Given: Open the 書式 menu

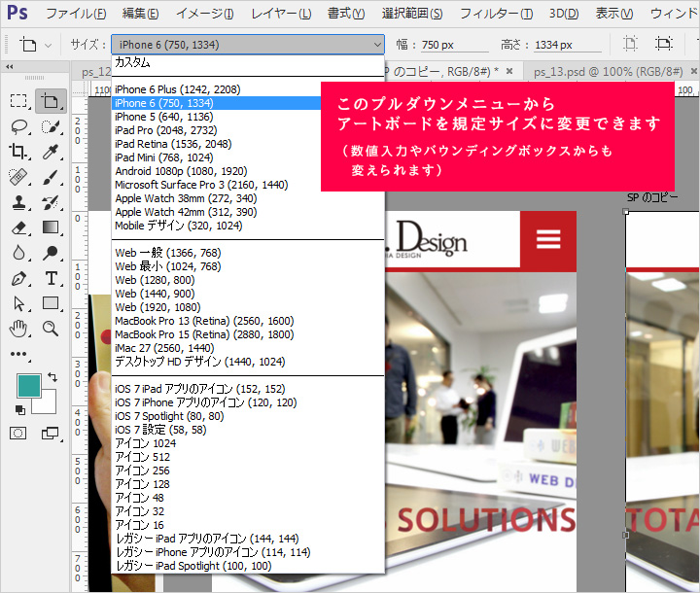Looking at the screenshot, I should point(346,14).
